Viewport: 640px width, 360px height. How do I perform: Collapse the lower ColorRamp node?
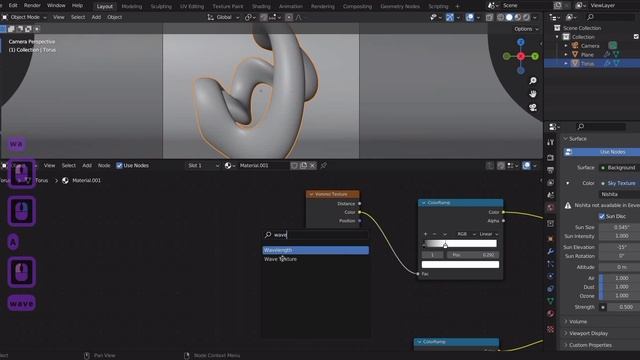point(419,342)
